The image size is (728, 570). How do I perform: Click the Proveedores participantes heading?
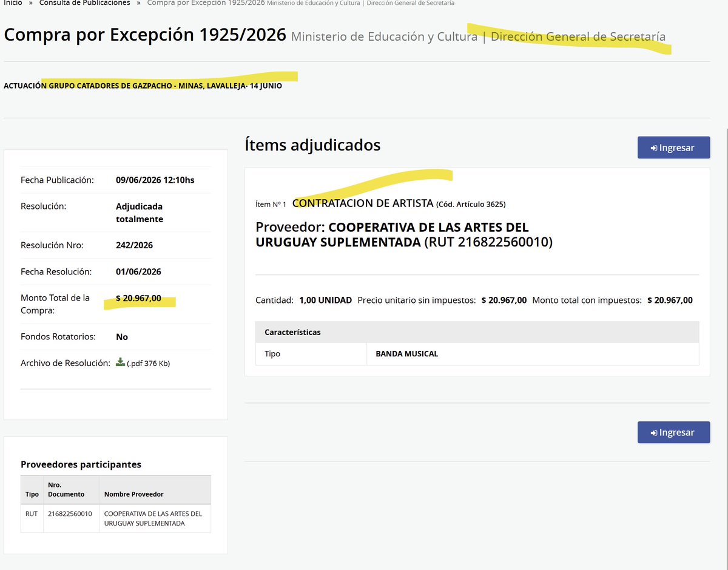coord(81,464)
